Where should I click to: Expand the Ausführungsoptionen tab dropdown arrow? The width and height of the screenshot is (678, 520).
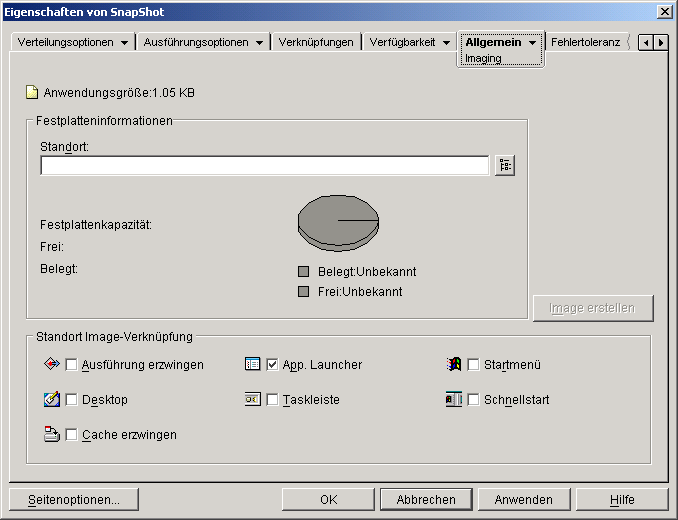(259, 43)
